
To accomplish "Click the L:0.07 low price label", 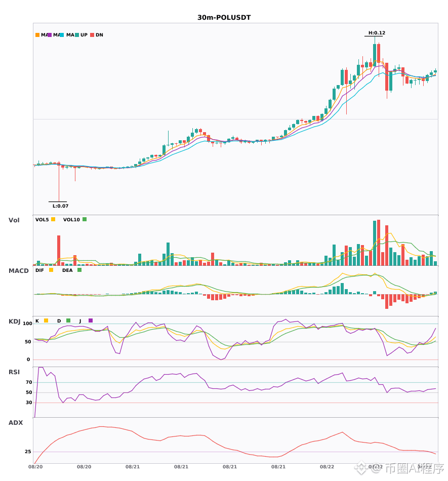I will [x=60, y=206].
